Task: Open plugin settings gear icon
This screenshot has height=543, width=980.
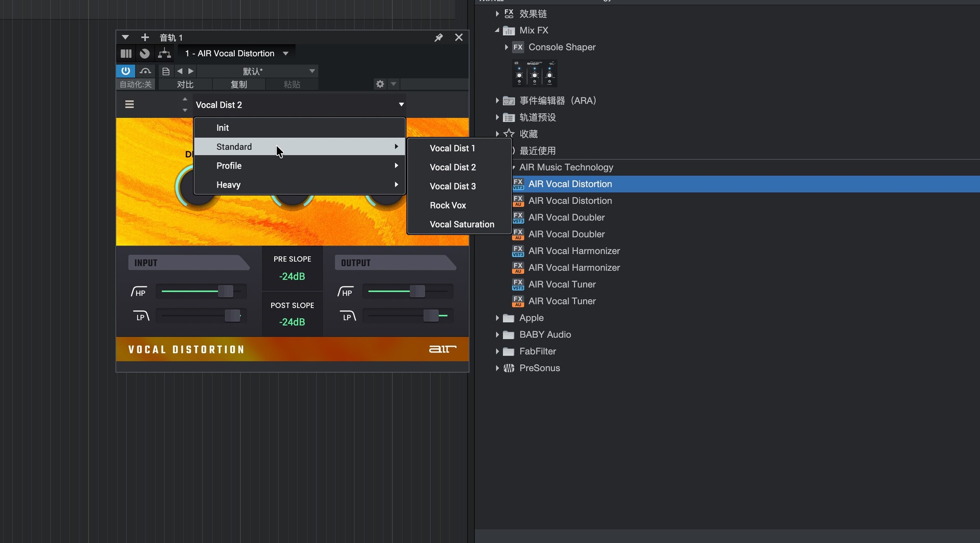Action: tap(380, 84)
